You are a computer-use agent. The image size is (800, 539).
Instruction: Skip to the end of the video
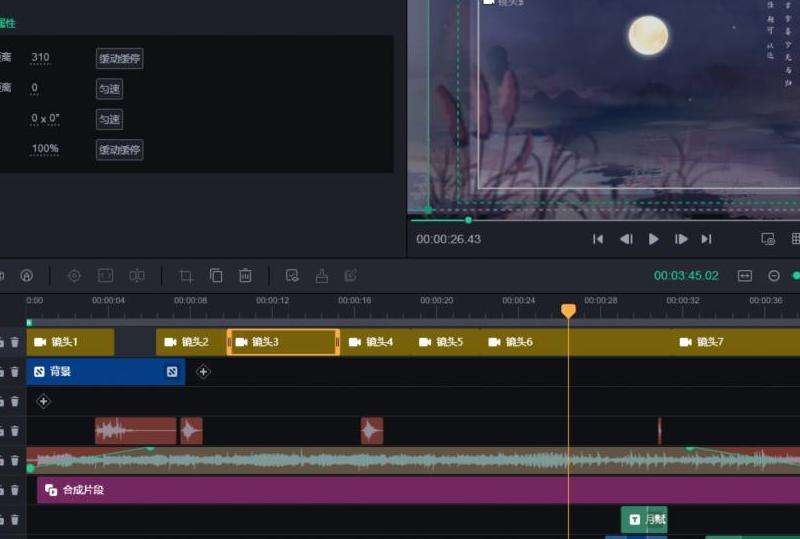[707, 239]
